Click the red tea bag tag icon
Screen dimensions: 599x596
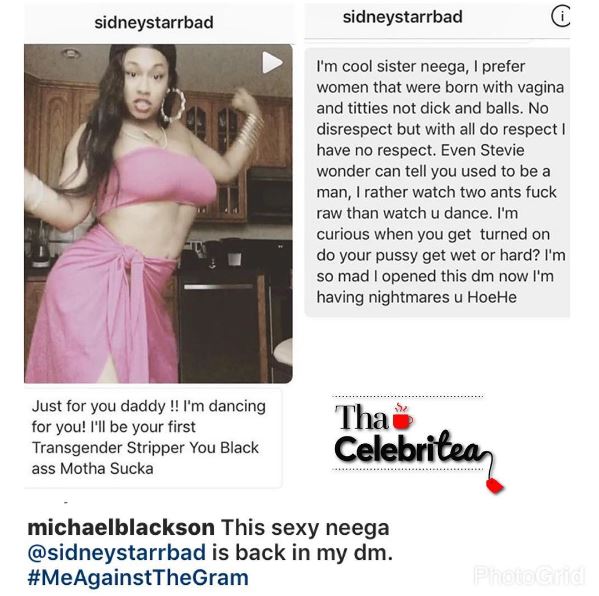pos(495,485)
